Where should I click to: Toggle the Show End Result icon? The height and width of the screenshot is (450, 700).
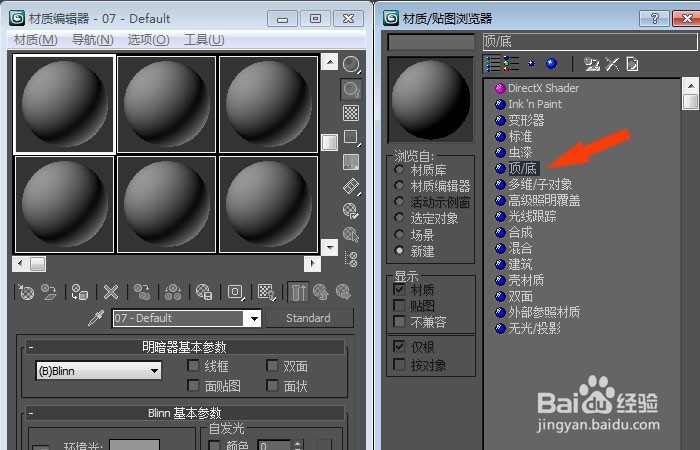(298, 292)
